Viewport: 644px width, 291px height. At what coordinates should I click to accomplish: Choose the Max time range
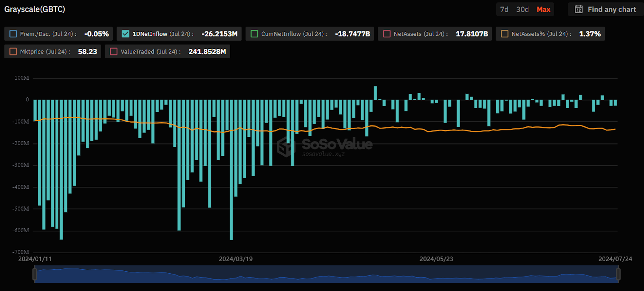click(543, 9)
